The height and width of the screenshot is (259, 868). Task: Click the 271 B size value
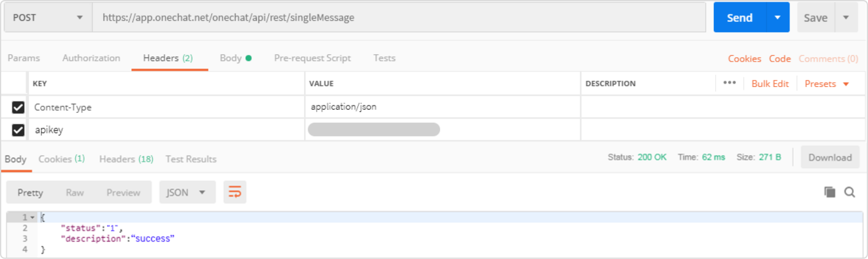(770, 157)
